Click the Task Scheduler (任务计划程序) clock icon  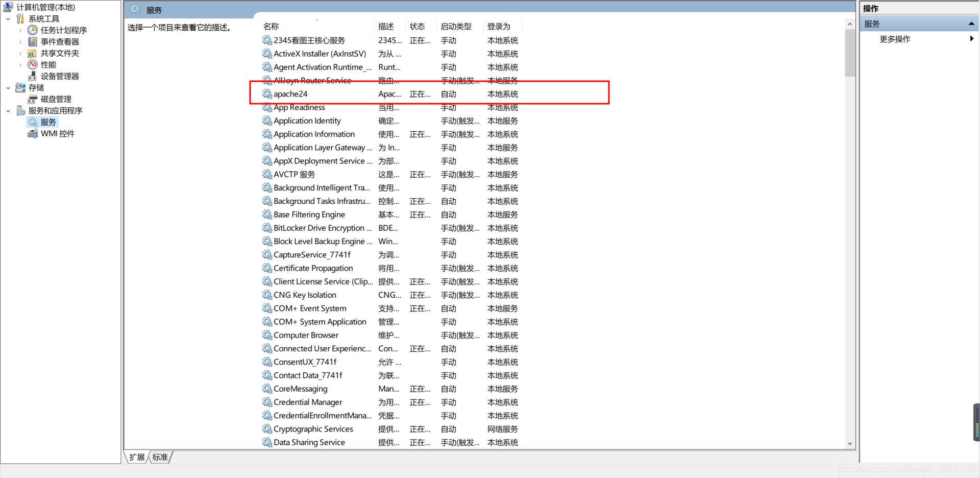tap(33, 30)
